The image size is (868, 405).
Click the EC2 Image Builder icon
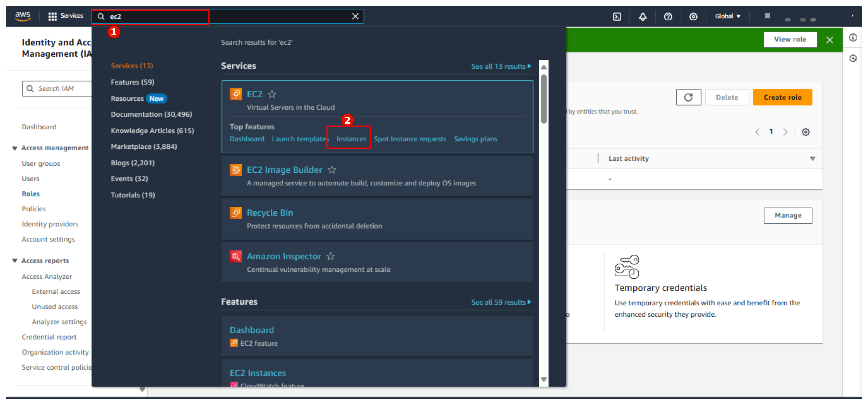[235, 170]
